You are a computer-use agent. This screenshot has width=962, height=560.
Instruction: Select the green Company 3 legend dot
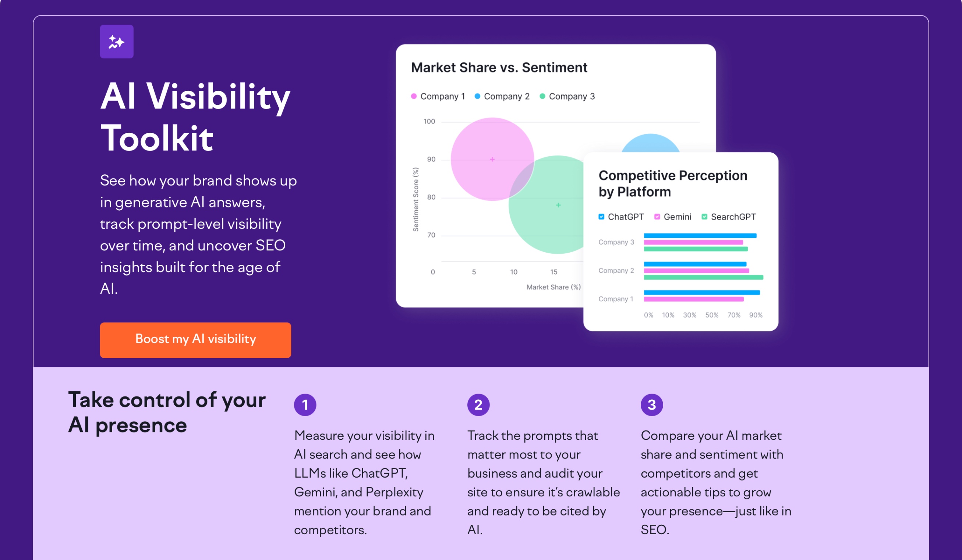[x=543, y=96]
